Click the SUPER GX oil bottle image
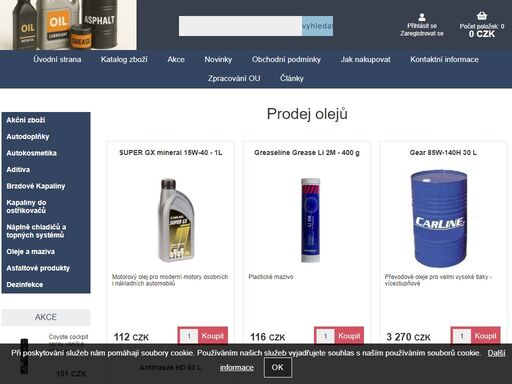 (x=175, y=220)
